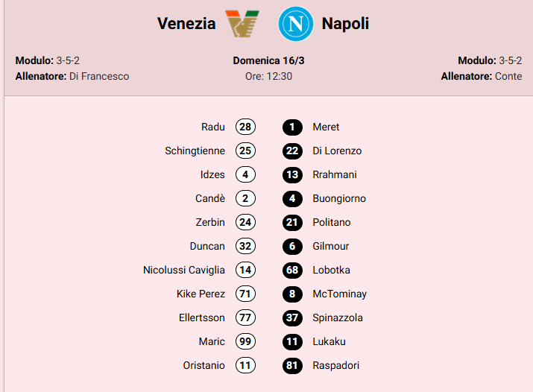Click the Napoli coach name Conte

pyautogui.click(x=508, y=76)
